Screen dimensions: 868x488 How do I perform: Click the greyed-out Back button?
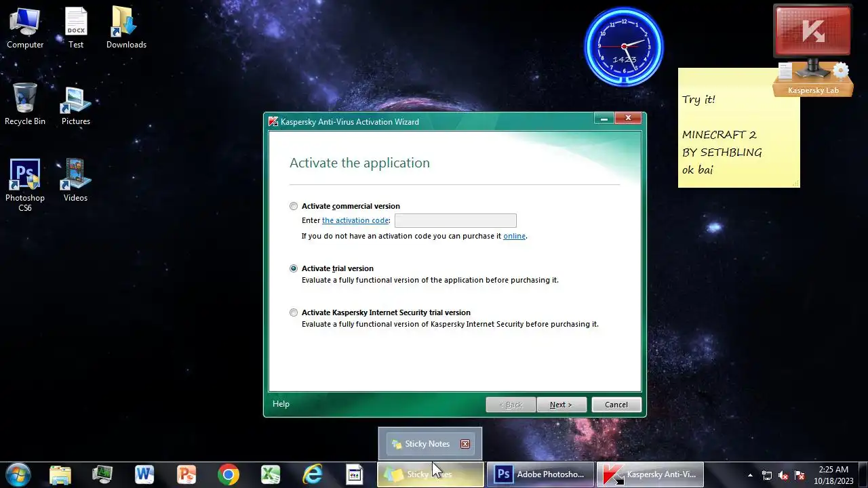pyautogui.click(x=511, y=405)
